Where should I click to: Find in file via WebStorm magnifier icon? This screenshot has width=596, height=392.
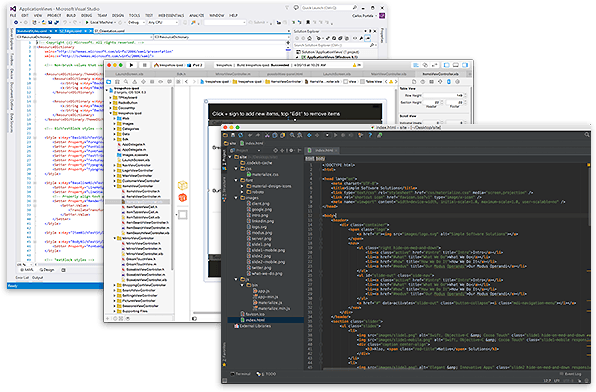pos(292,135)
